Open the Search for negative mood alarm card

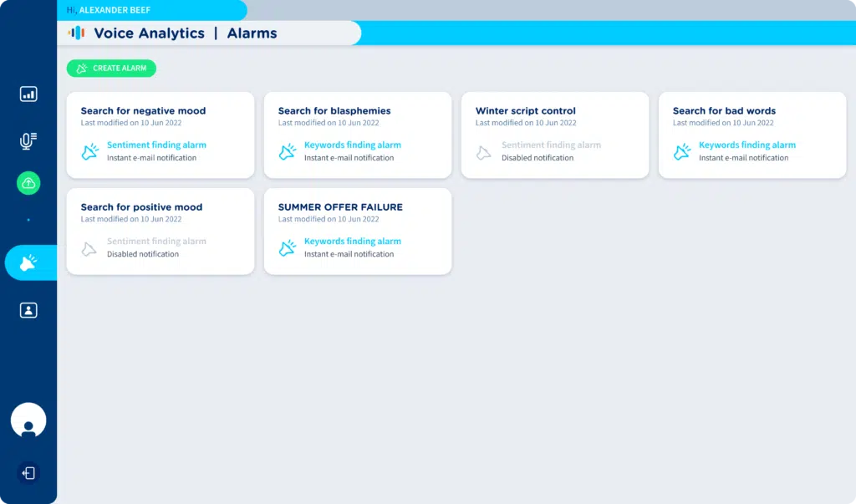[160, 135]
